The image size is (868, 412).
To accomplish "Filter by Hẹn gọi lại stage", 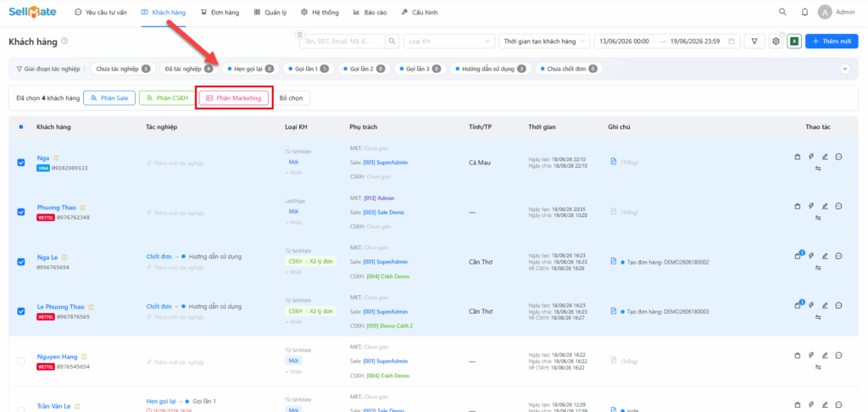I will point(251,70).
